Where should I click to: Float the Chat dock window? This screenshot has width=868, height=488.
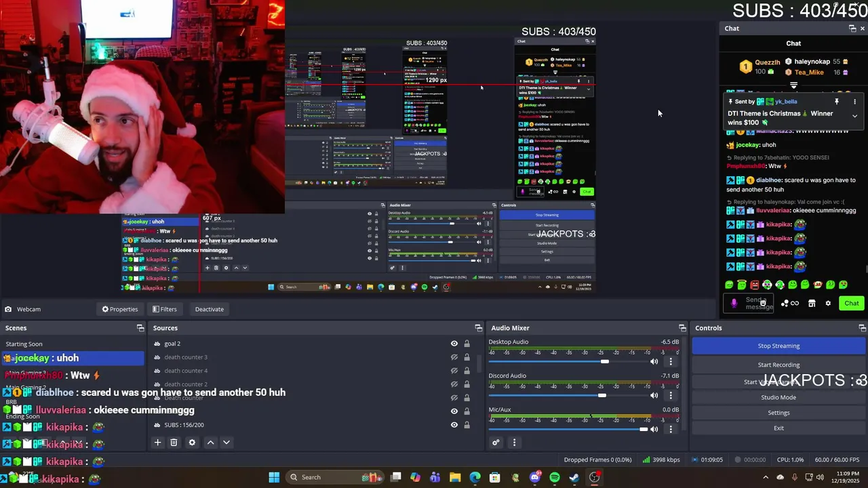(852, 28)
